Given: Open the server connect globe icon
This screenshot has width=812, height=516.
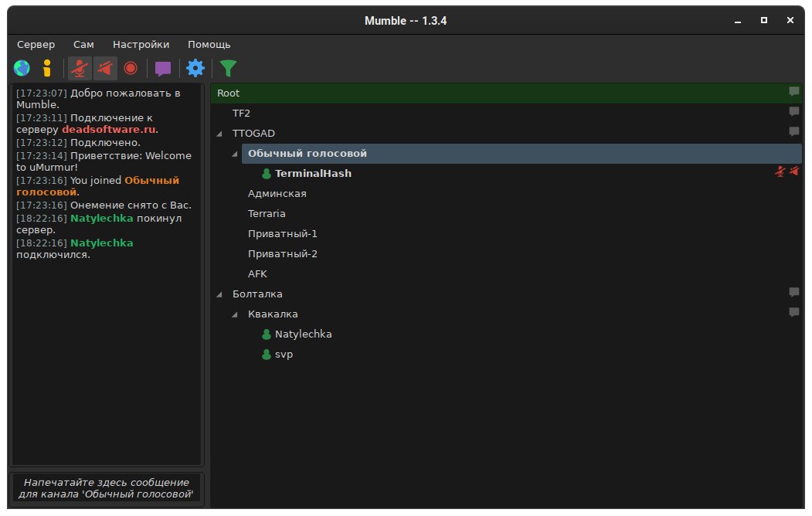Looking at the screenshot, I should pos(22,68).
